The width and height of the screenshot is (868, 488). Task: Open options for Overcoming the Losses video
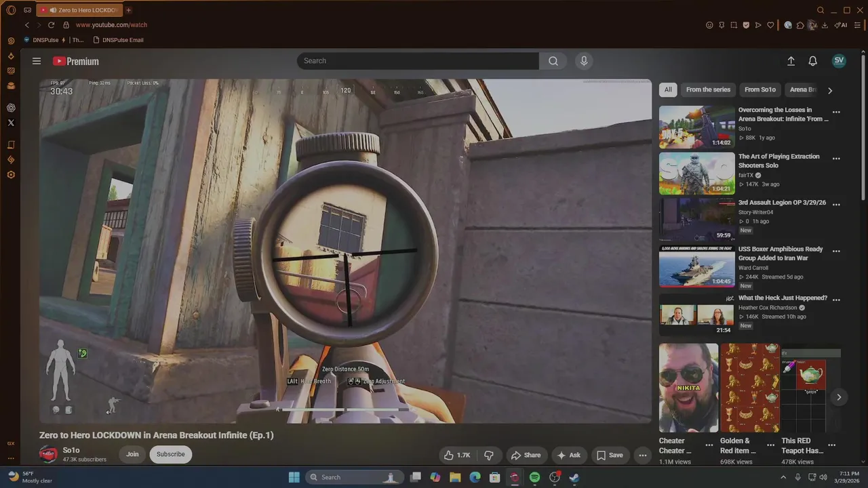836,113
